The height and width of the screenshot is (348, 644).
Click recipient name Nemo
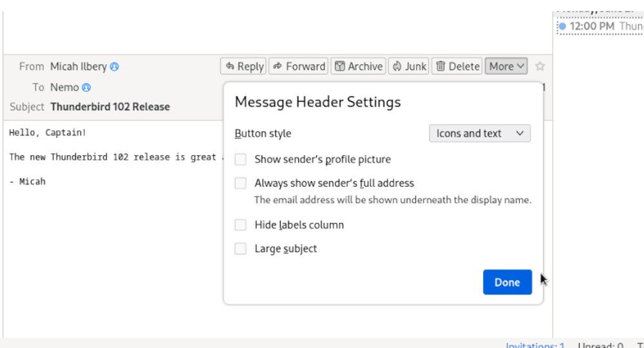[64, 88]
